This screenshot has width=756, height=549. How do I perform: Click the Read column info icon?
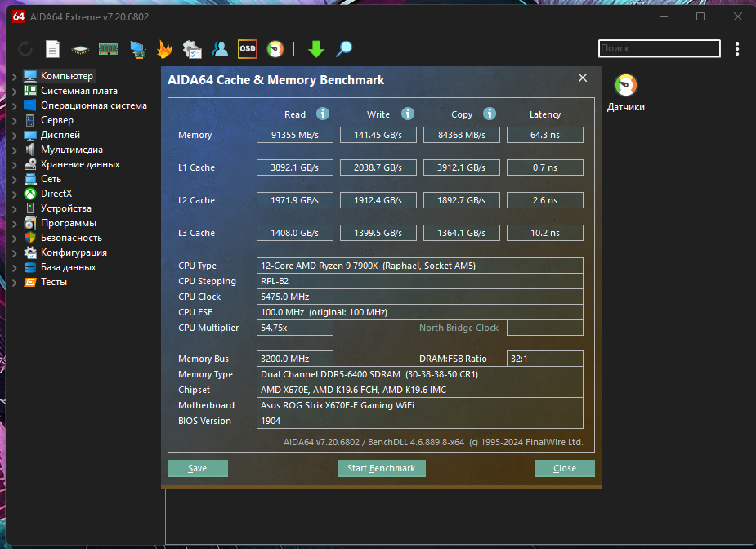[x=323, y=114]
